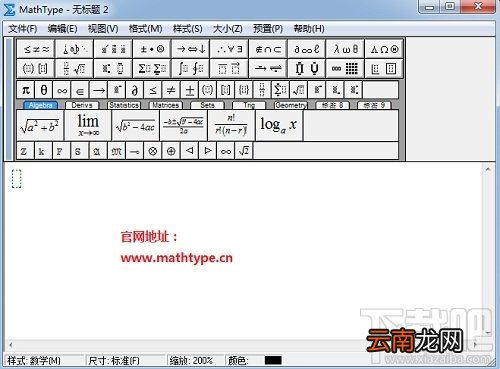Open the 大小(Z) menu
500x369 pixels.
tap(228, 29)
